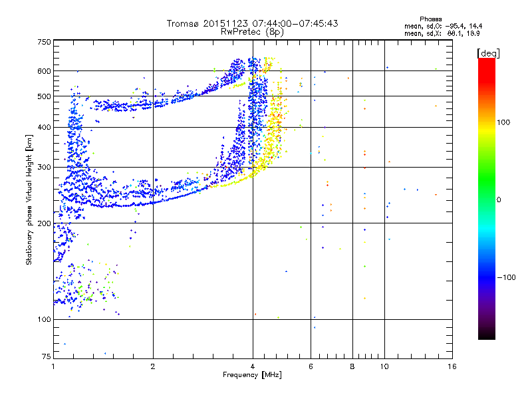Screen dimensions: 532x399
Task: Click the 'mean, sd,X: 88.1, 18.9' text
Action: click(442, 33)
